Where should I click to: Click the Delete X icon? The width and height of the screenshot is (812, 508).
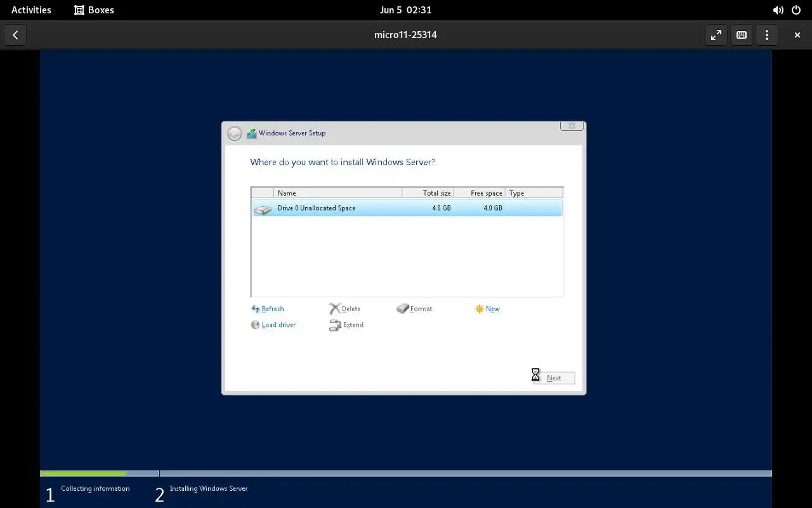(x=335, y=309)
